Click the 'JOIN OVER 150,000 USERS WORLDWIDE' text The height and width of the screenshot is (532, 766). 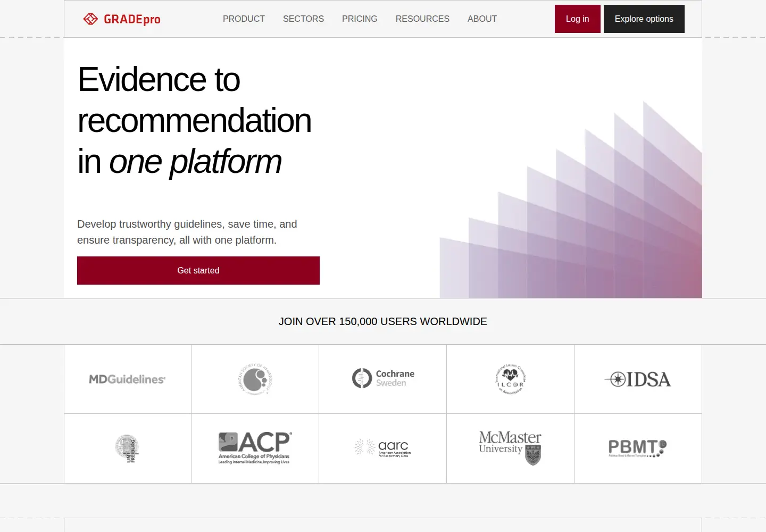383,321
